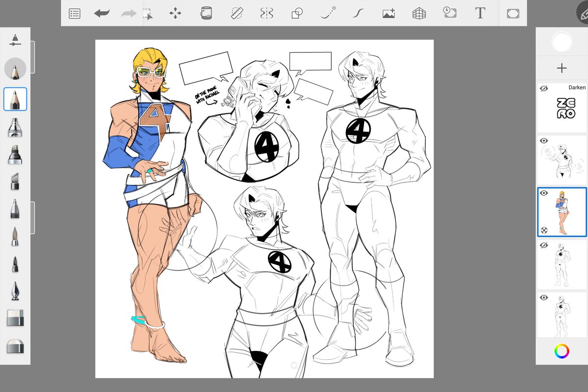
Task: Toggle fullscreen canvas mode
Action: (513, 14)
